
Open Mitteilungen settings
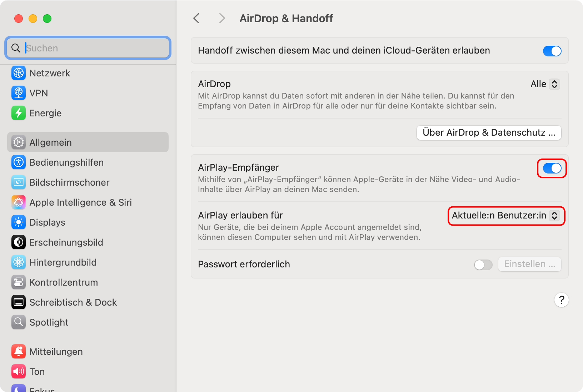pyautogui.click(x=88, y=352)
